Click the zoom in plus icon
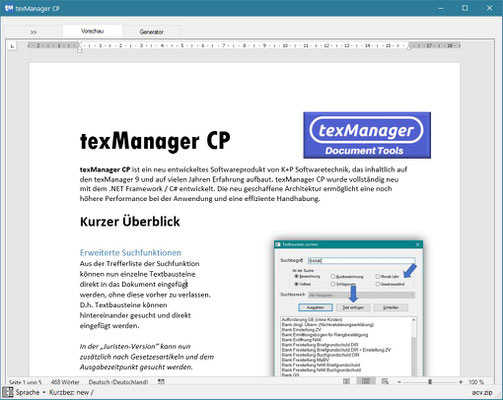The width and height of the screenshot is (503, 400). click(461, 382)
